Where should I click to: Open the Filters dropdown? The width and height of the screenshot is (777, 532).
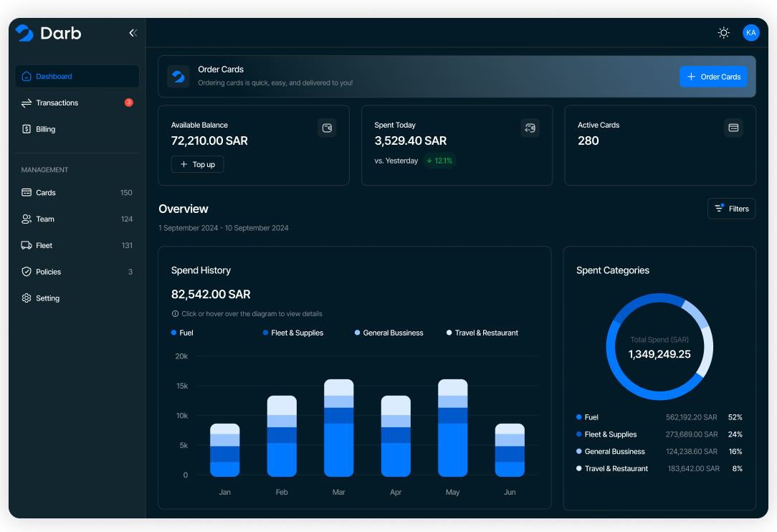pyautogui.click(x=731, y=209)
